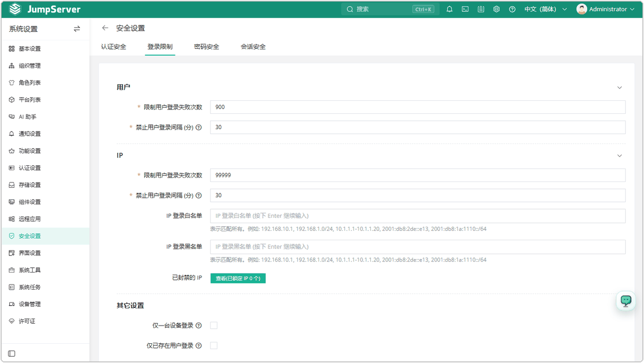Open 组织管理 in the sidebar
This screenshot has height=363, width=644.
pos(45,66)
